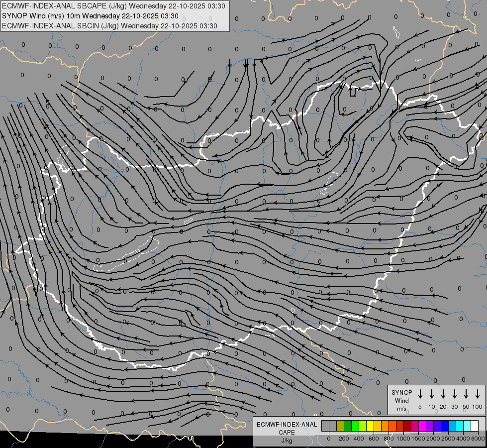Pick the deep blue swatch left of 2500

click(444, 426)
